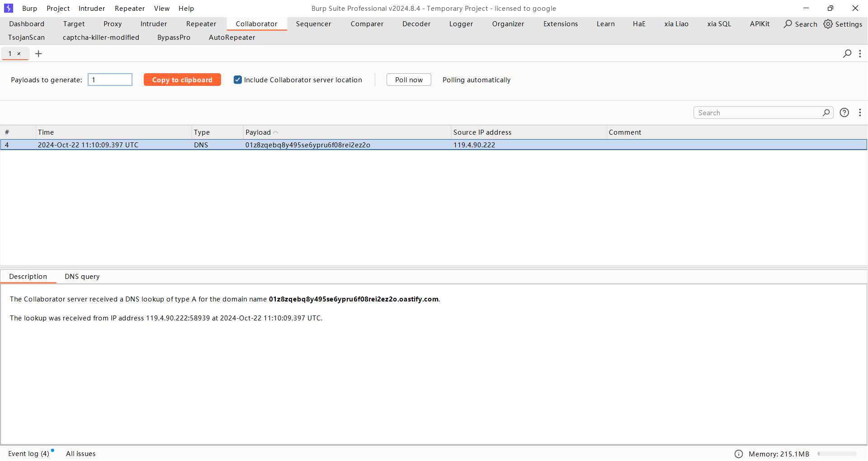868x461 pixels.
Task: Switch to the Comparer tab
Action: coord(367,24)
